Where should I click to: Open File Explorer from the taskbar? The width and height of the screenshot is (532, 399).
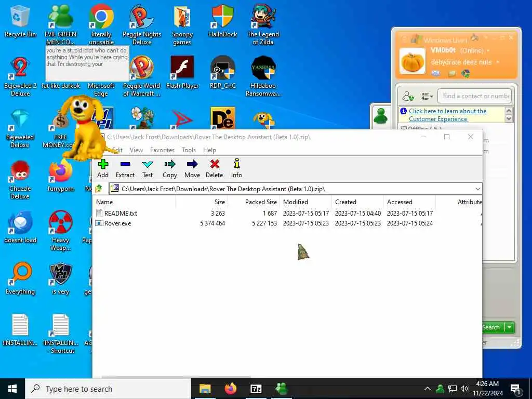205,389
